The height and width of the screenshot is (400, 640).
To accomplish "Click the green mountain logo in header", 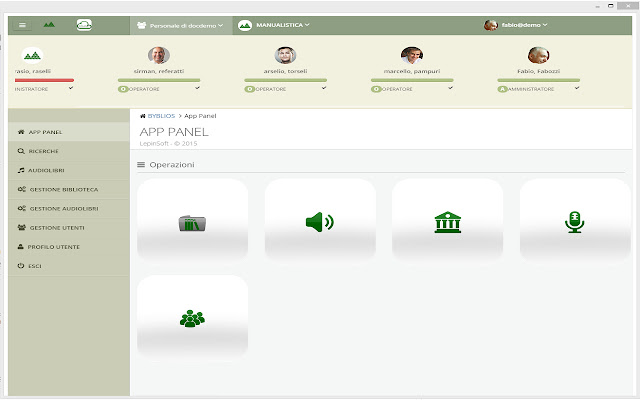I will coord(50,24).
